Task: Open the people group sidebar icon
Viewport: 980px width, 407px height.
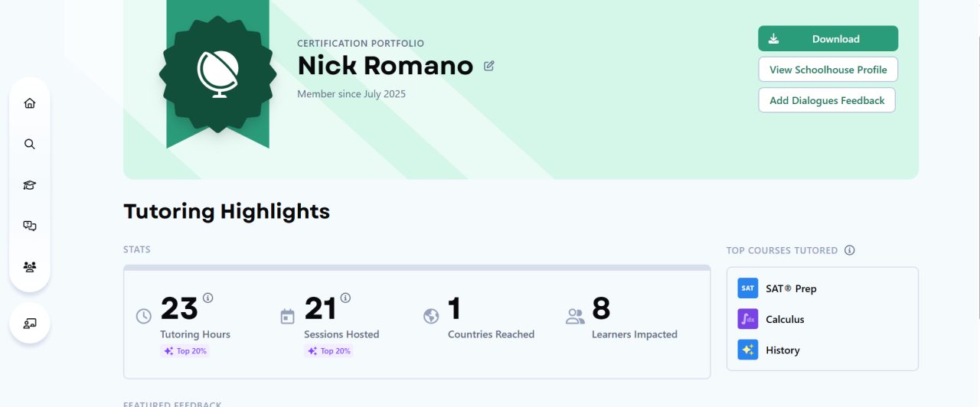Action: [x=30, y=267]
